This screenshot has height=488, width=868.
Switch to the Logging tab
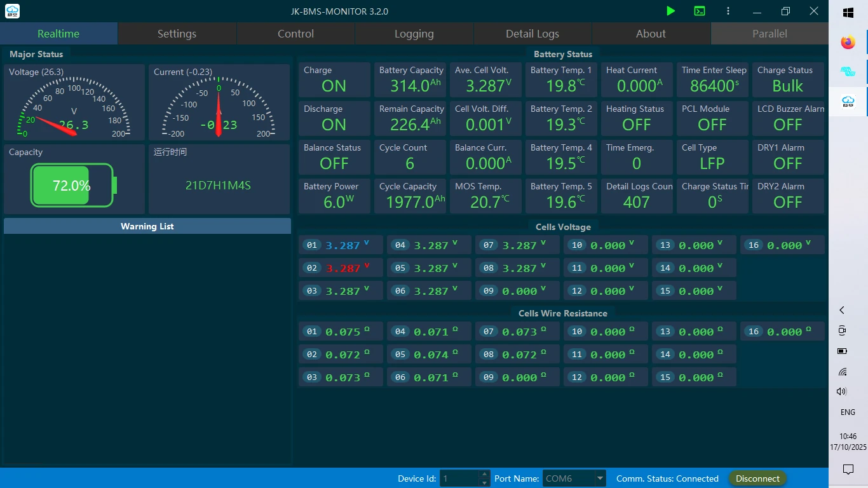coord(414,34)
